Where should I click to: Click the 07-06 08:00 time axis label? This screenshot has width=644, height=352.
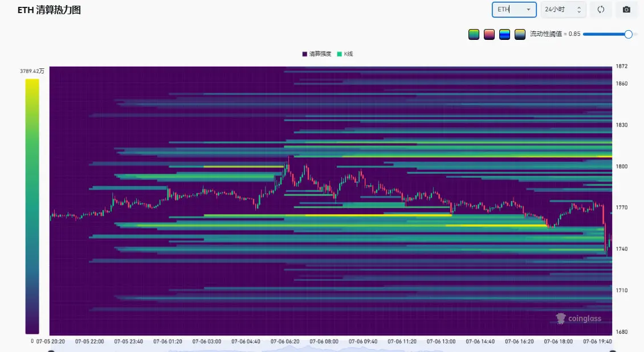324,341
